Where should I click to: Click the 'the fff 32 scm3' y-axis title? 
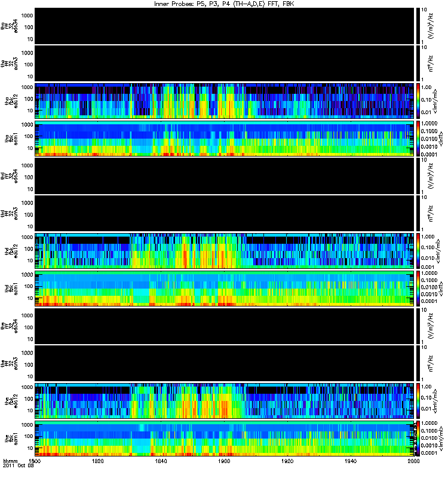(x=9, y=364)
